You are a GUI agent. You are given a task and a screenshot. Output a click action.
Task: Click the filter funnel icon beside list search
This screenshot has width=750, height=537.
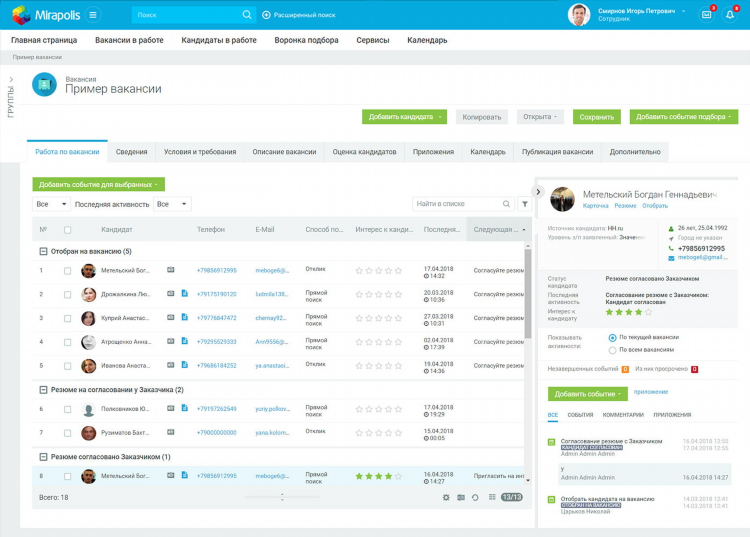click(x=525, y=204)
